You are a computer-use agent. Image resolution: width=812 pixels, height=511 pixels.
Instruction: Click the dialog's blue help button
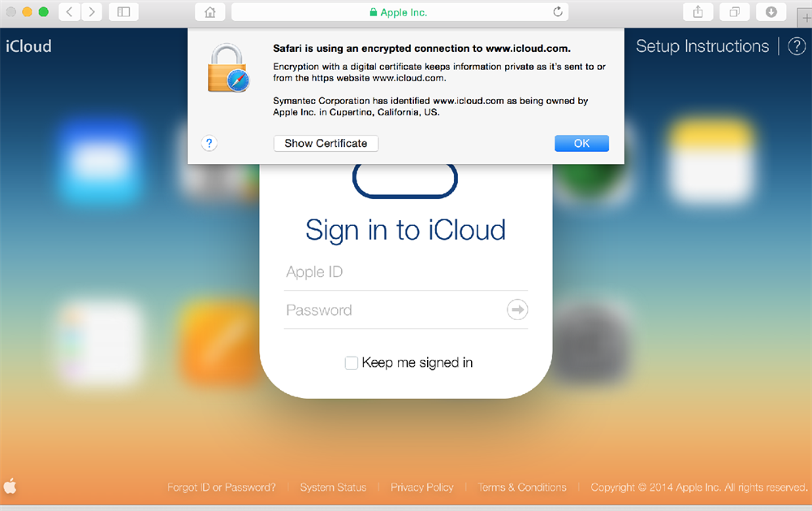point(209,144)
